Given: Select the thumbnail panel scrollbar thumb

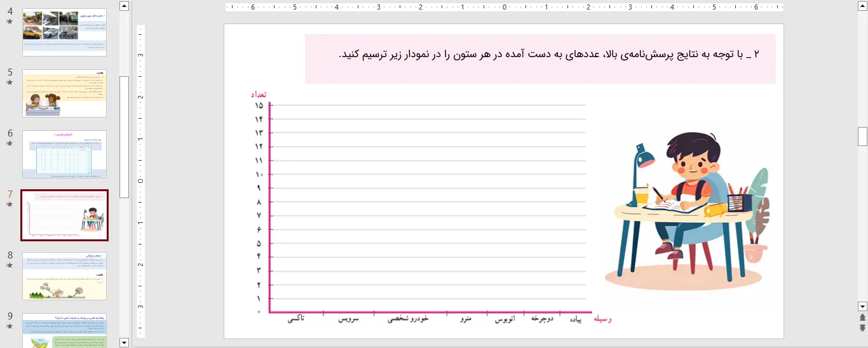Looking at the screenshot, I should point(125,137).
